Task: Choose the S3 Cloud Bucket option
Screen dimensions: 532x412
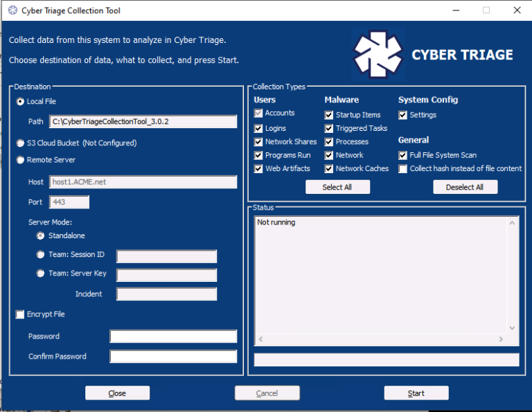Action: click(x=20, y=143)
